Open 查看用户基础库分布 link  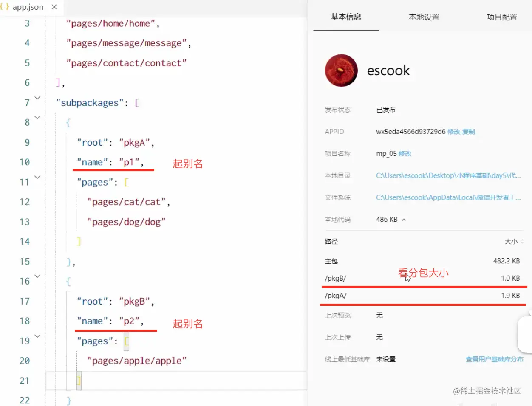pyautogui.click(x=494, y=359)
